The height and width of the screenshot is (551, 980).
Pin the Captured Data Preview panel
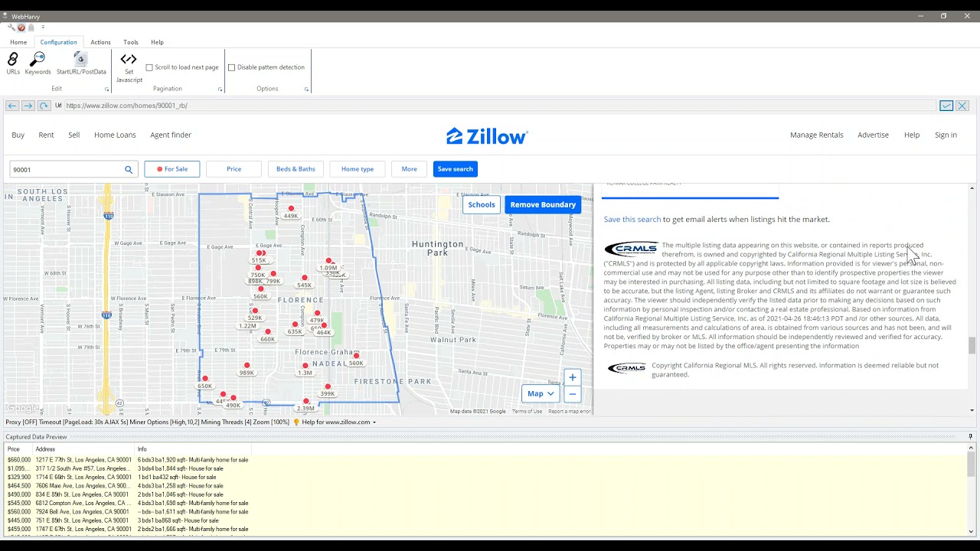click(x=970, y=437)
